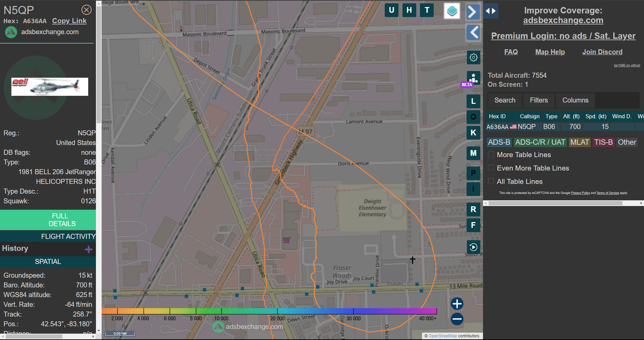The image size is (644, 340).
Task: Close the N5QP aircraft info panel
Action: click(87, 10)
